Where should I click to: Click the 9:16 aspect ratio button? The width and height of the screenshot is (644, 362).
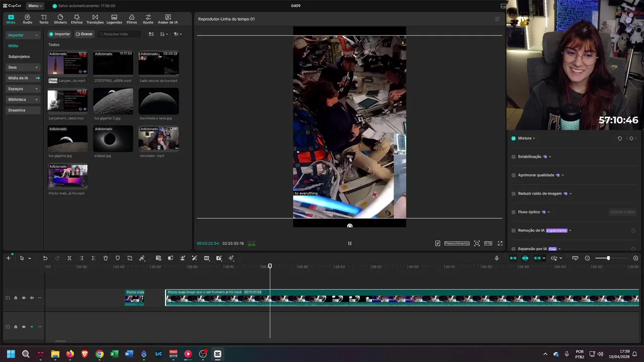(x=488, y=243)
